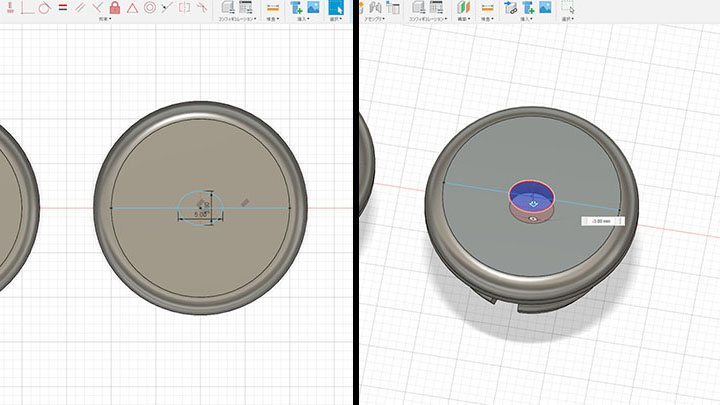Open the アセンブリ dropdown
Screen dimensions: 720x405
[375, 19]
